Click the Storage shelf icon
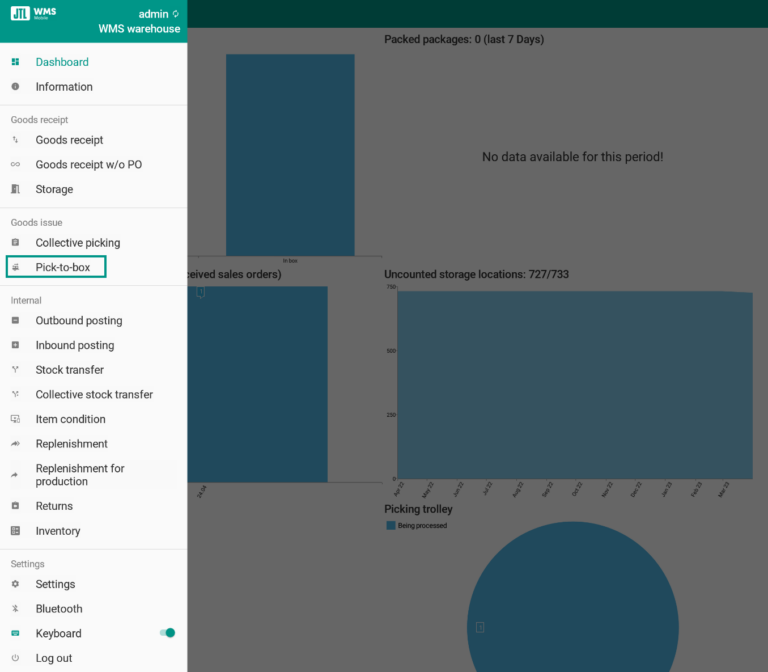Screen dimensions: 768x672 click(15, 189)
